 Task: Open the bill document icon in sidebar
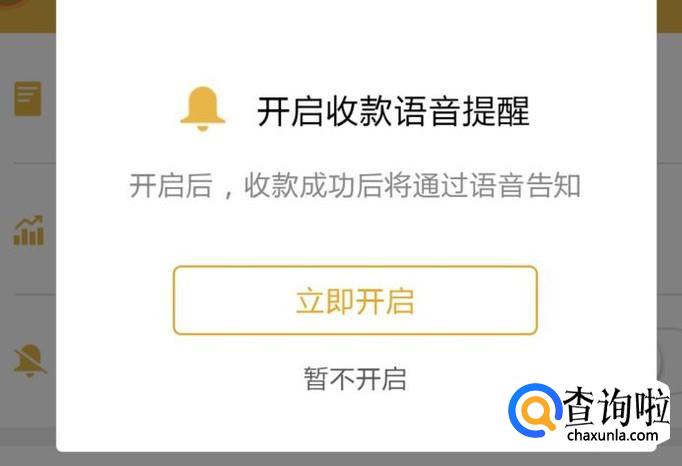click(28, 98)
